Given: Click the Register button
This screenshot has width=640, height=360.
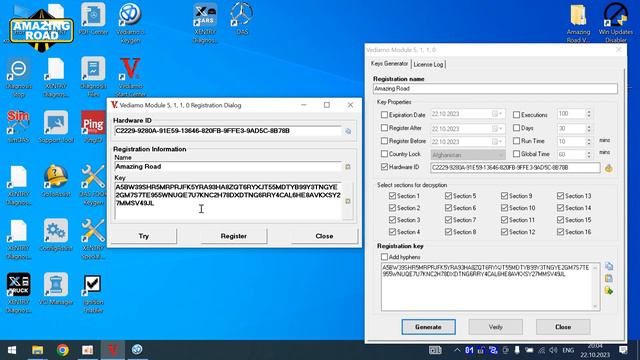Looking at the screenshot, I should pos(234,236).
